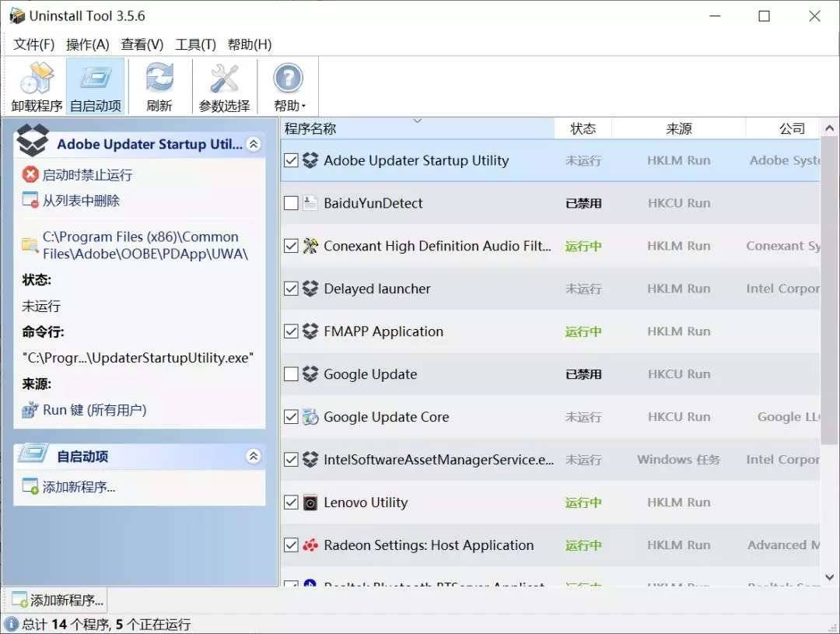The width and height of the screenshot is (840, 634).
Task: Click the FMAPP Application row icon
Action: click(x=310, y=331)
